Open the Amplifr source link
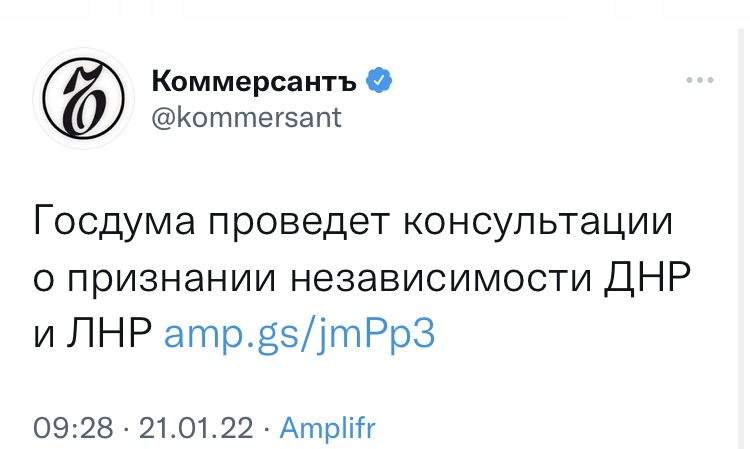This screenshot has width=750, height=449. (x=328, y=427)
